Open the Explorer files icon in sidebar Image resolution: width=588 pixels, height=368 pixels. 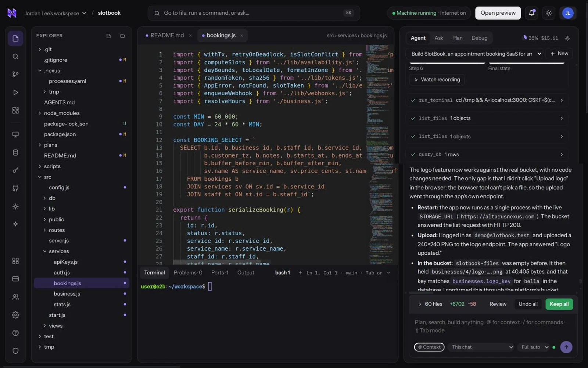(15, 38)
